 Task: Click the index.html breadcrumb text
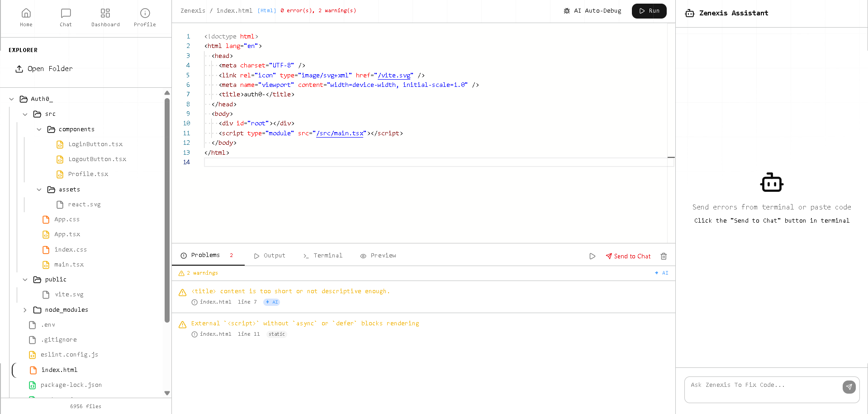coord(234,11)
